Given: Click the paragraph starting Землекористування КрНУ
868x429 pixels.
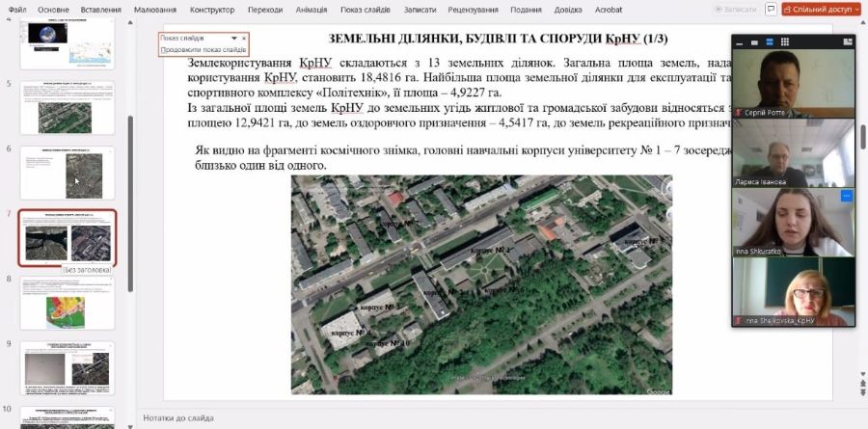Looking at the screenshot, I should coord(459,77).
